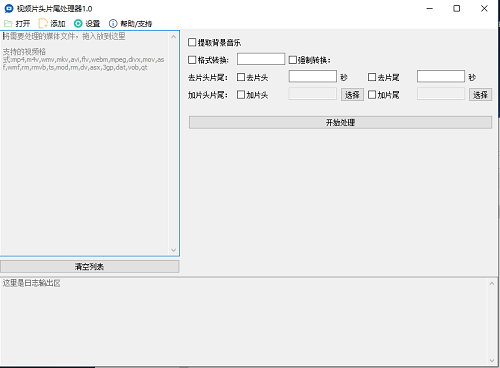Clear the file list with 清空列表

(90, 267)
